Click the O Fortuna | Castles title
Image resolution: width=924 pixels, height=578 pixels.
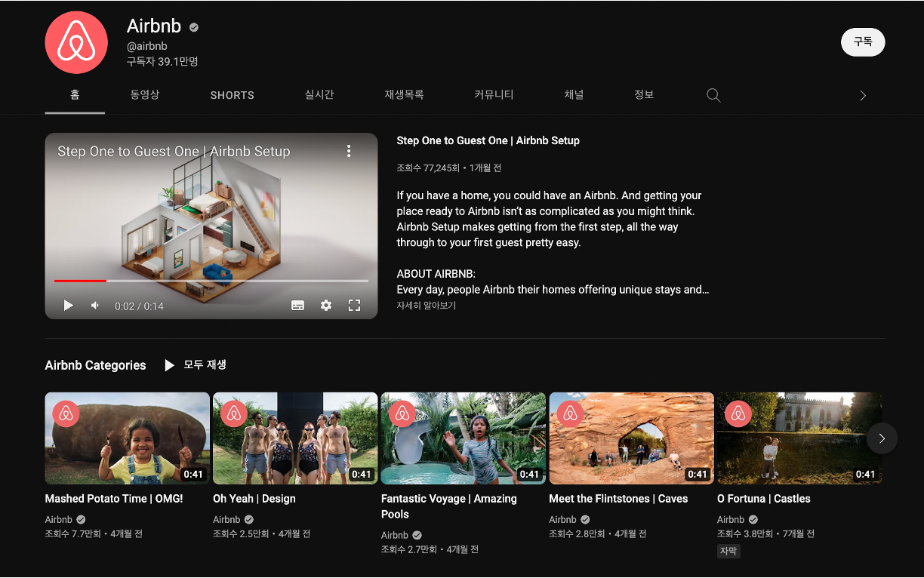[764, 499]
